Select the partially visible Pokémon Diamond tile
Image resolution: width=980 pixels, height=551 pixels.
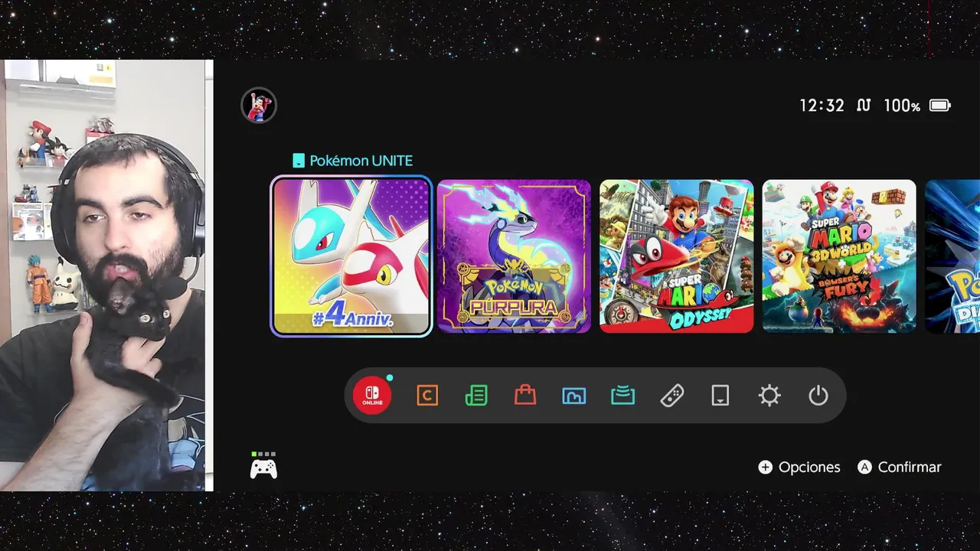(952, 256)
